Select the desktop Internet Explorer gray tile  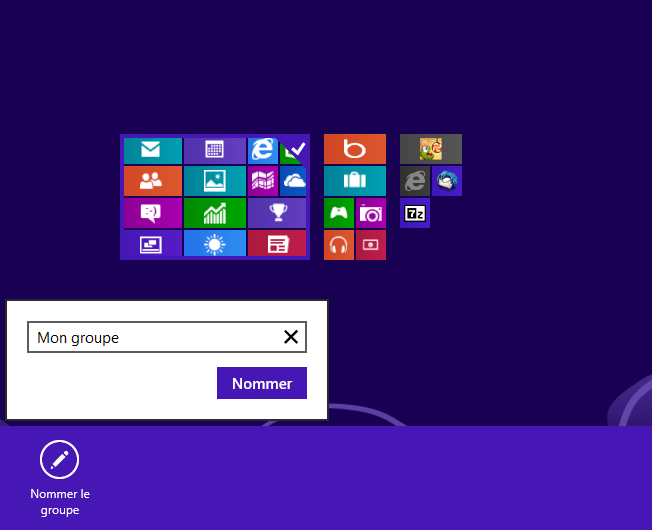tap(415, 181)
